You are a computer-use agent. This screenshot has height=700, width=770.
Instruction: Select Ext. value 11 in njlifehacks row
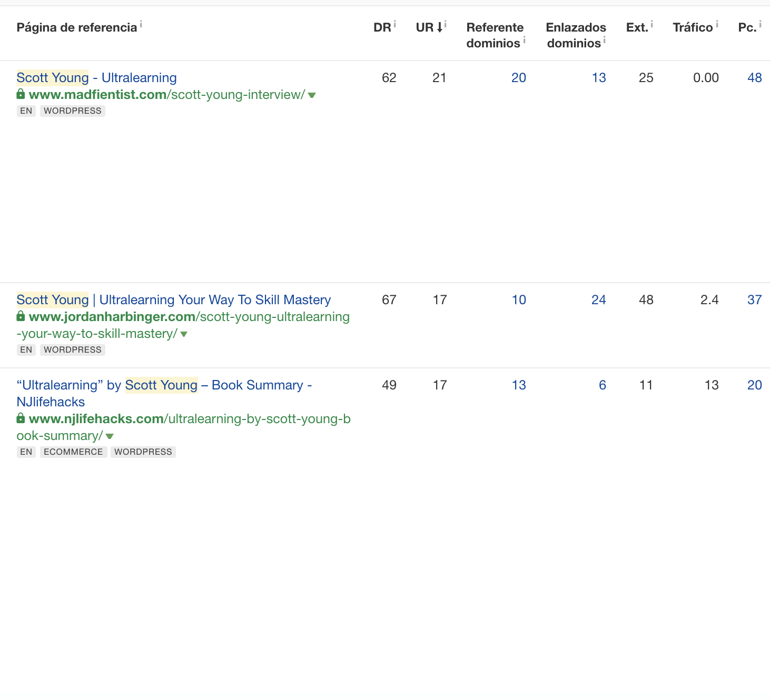tap(646, 385)
